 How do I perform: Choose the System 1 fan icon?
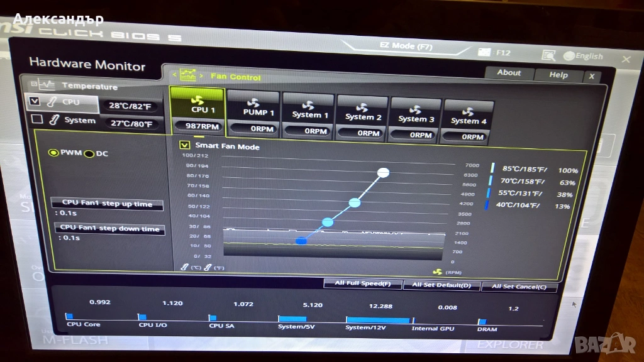pyautogui.click(x=308, y=105)
